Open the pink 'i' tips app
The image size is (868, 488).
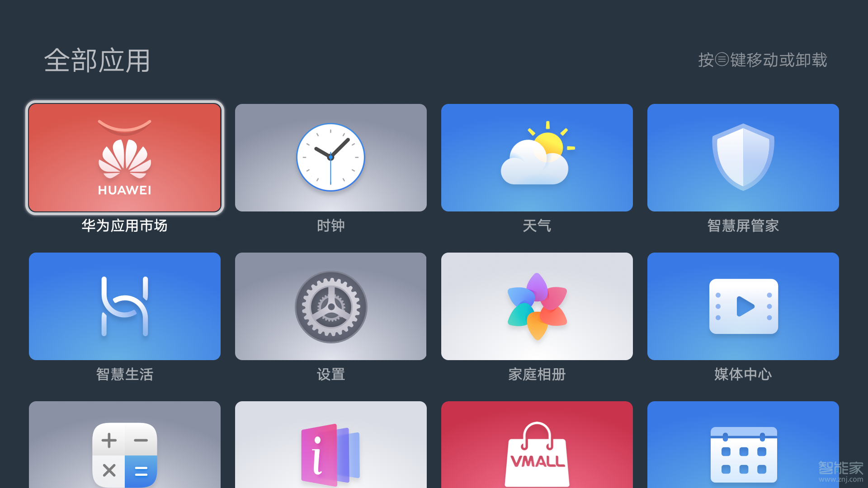coord(331,445)
